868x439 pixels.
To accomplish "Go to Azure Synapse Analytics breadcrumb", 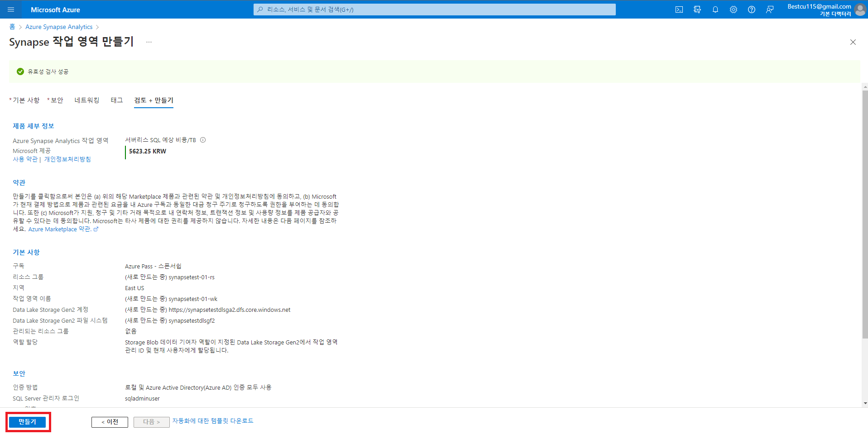I will [x=59, y=27].
